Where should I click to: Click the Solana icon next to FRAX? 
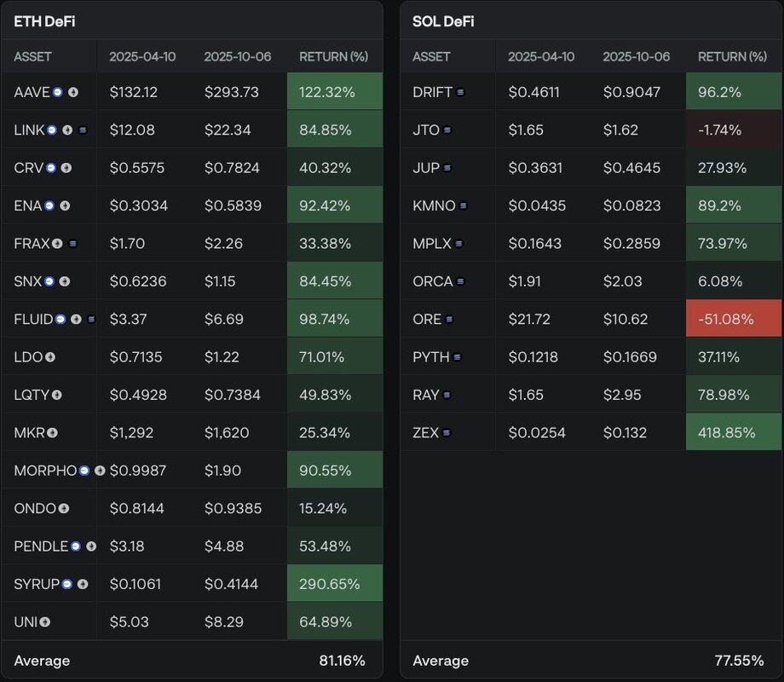72,244
